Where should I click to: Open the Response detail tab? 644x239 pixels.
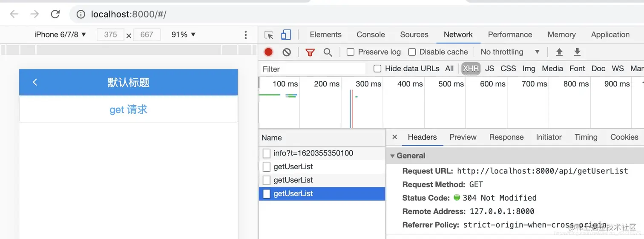click(506, 137)
